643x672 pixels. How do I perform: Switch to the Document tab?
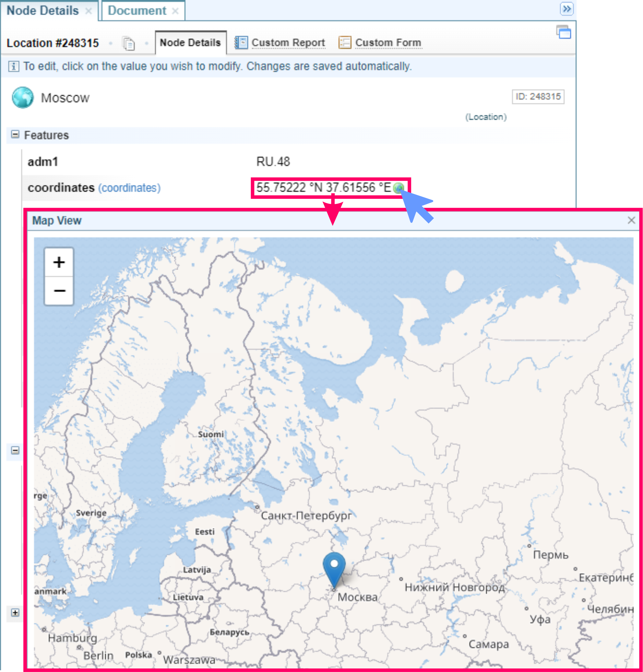137,11
